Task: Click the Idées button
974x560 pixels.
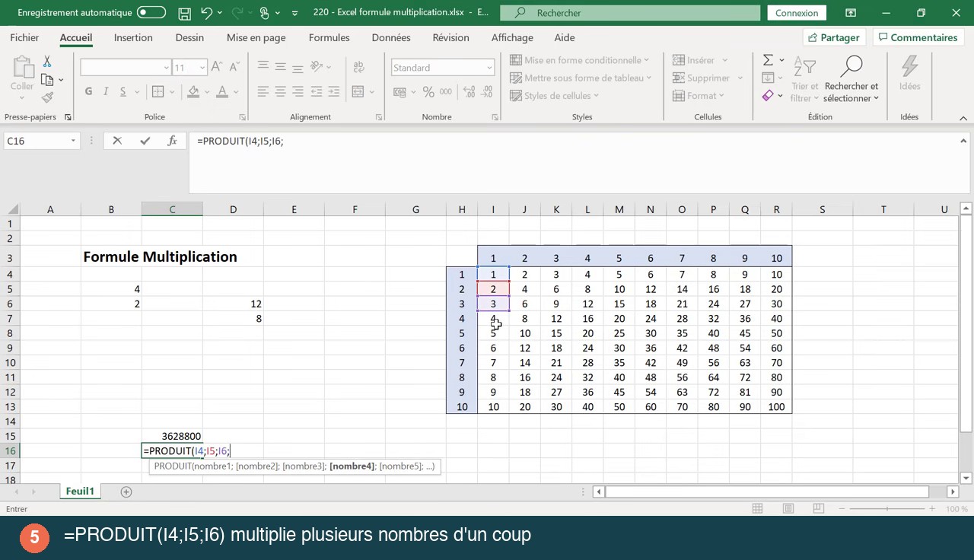Action: [909, 75]
